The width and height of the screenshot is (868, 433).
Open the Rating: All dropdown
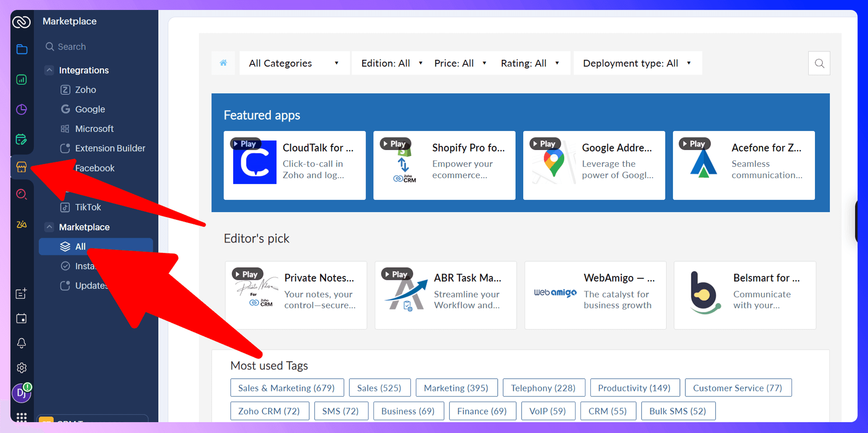[530, 63]
